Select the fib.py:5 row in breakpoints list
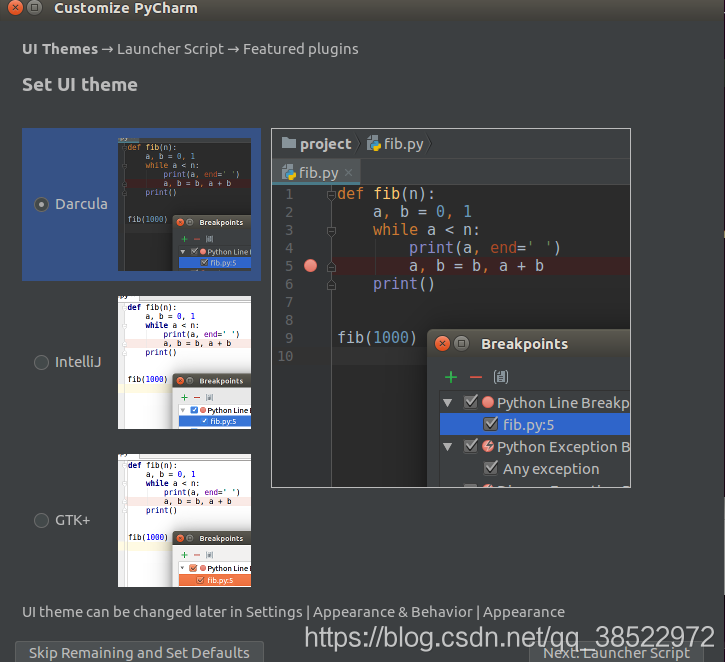The width and height of the screenshot is (725, 662). point(535,424)
